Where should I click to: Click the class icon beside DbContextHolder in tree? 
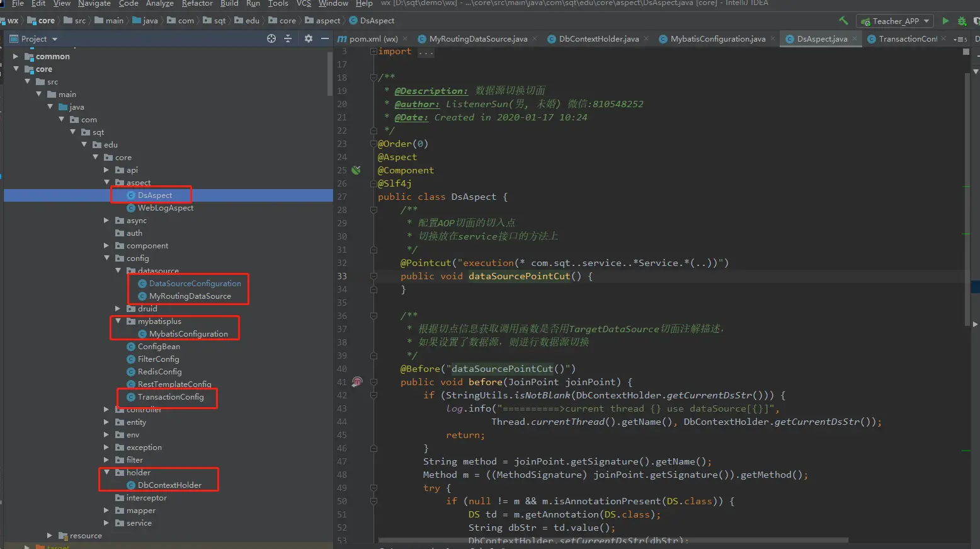131,485
